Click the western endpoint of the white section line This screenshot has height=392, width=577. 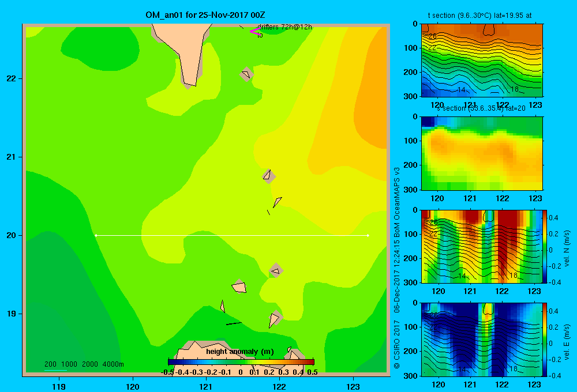(96, 235)
